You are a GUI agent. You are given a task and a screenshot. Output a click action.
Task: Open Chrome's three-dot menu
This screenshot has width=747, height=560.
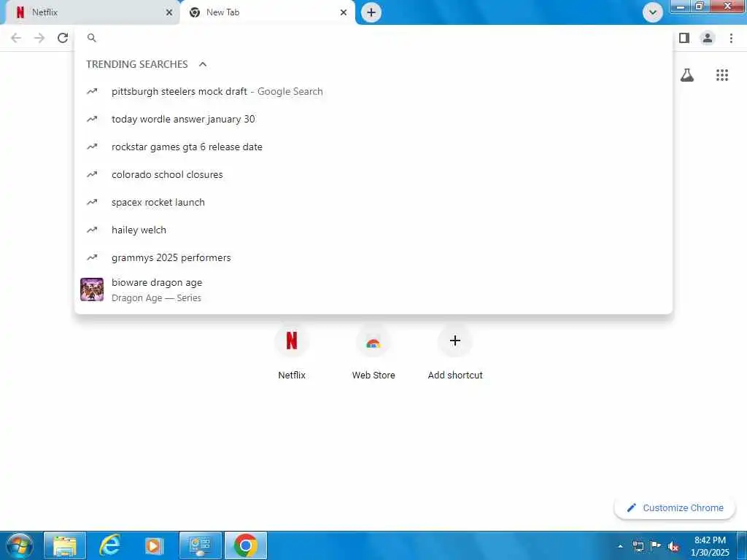(x=731, y=38)
